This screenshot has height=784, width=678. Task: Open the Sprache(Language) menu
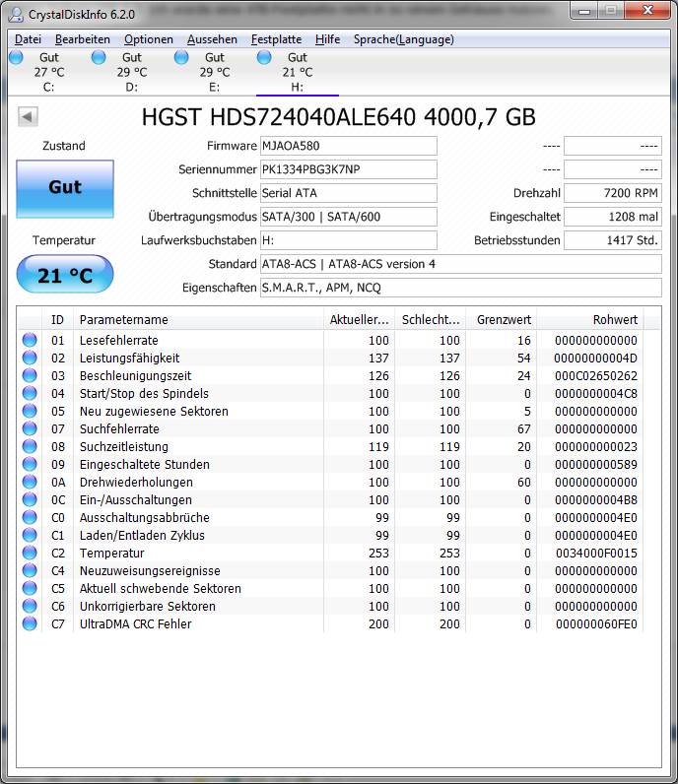point(404,39)
